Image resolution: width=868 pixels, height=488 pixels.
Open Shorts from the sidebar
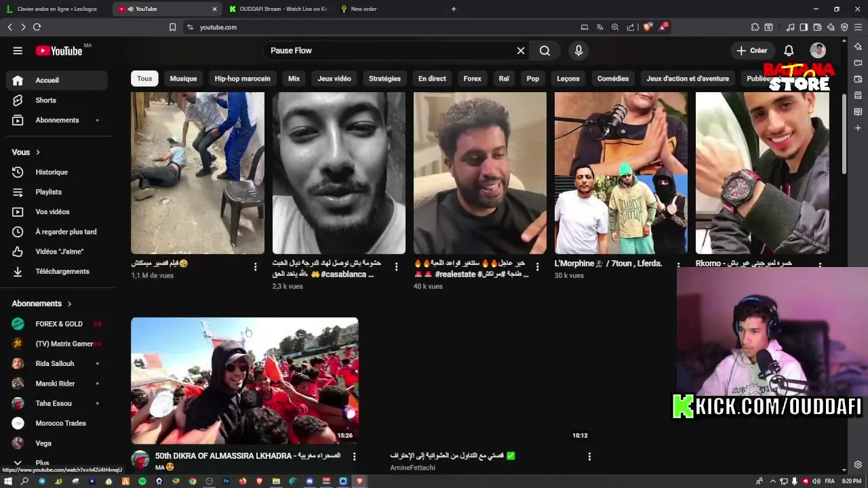pyautogui.click(x=57, y=100)
